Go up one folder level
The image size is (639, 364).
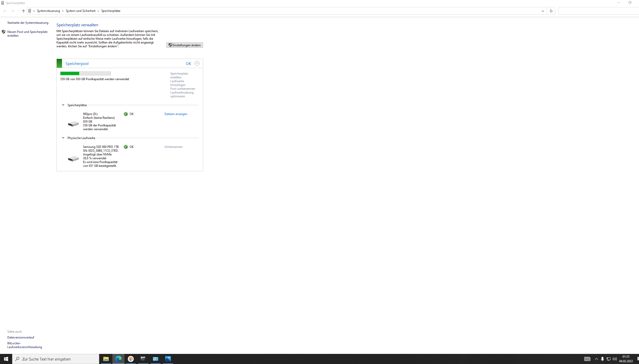[23, 11]
